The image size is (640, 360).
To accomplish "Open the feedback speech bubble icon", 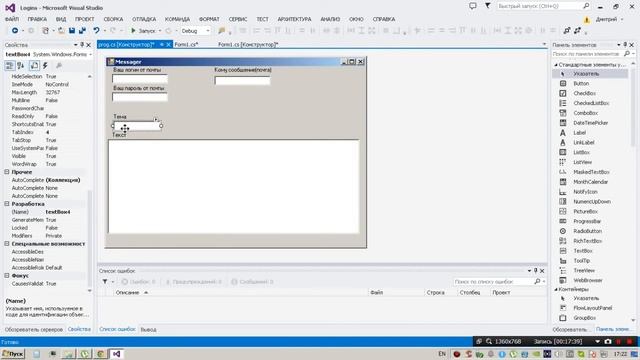I will 473,6.
